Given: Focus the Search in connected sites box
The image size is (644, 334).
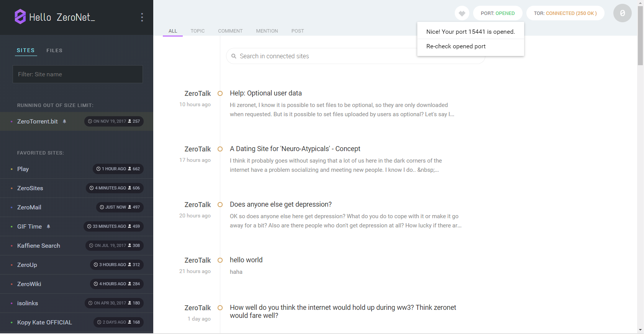Looking at the screenshot, I should pos(356,56).
